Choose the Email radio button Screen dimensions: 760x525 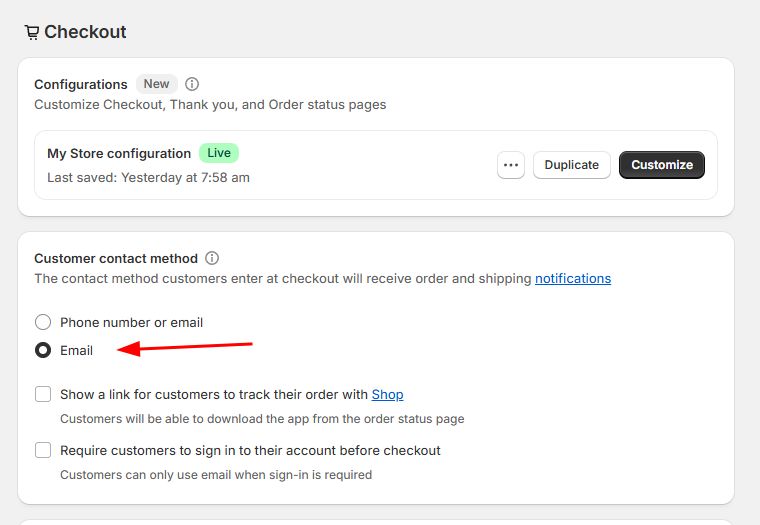(43, 350)
